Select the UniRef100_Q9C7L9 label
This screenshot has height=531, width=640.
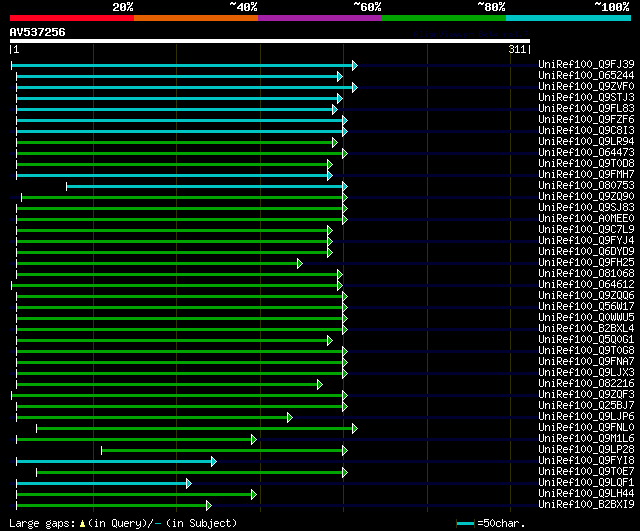click(586, 229)
